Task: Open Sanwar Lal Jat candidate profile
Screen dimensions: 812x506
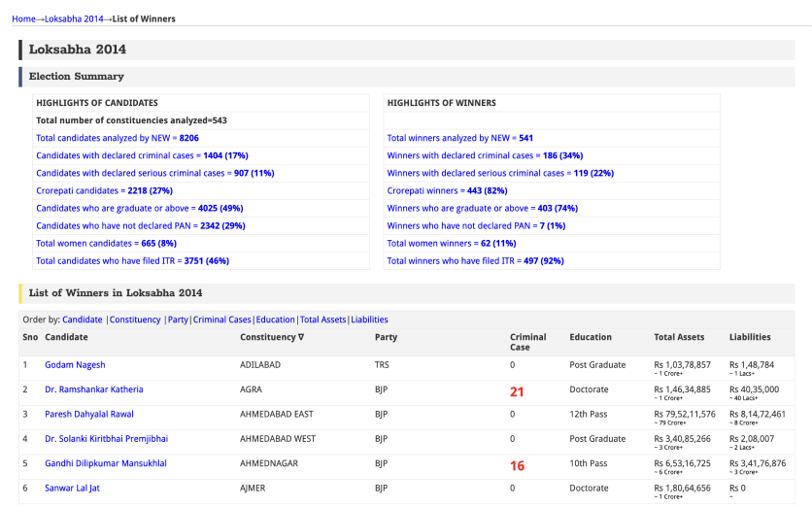Action: [x=72, y=488]
